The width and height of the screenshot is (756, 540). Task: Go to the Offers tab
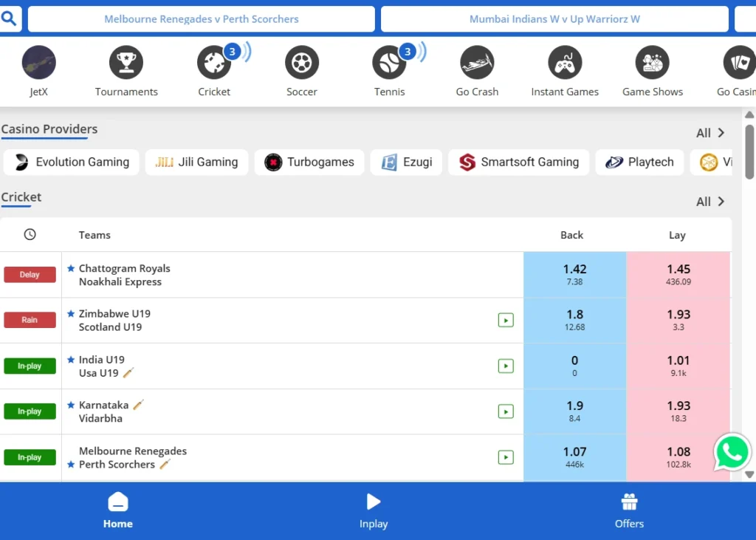tap(629, 511)
